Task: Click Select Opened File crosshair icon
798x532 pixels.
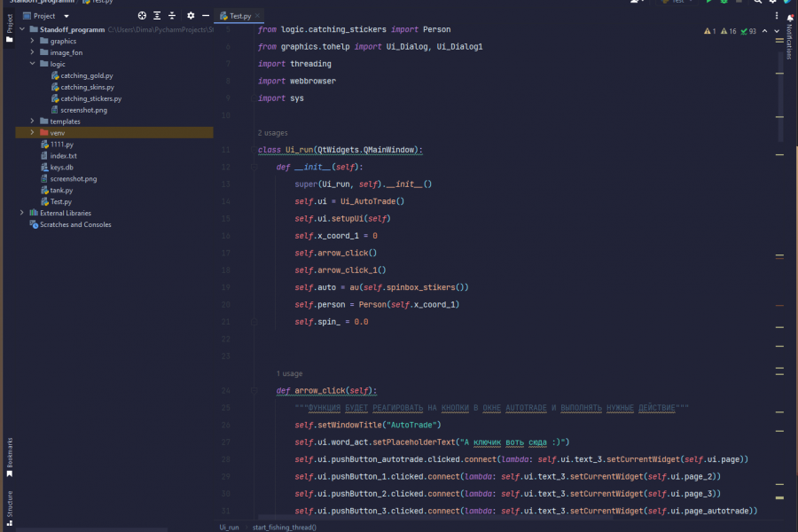Action: (142, 16)
